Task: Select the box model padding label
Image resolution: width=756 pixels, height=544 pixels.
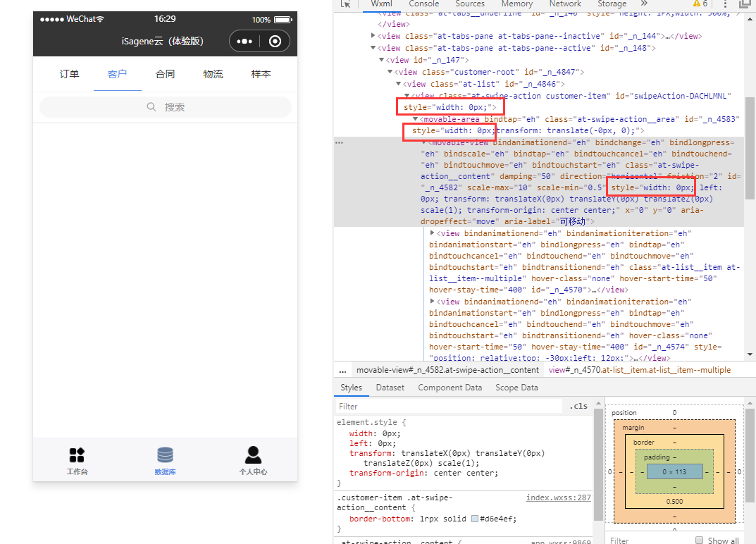Action: (x=657, y=457)
